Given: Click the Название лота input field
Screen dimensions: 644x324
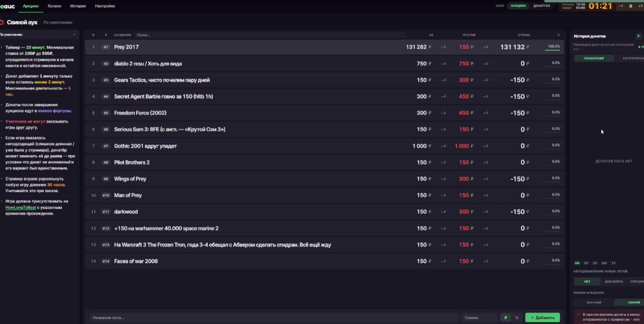Looking at the screenshot, I should [274, 318].
